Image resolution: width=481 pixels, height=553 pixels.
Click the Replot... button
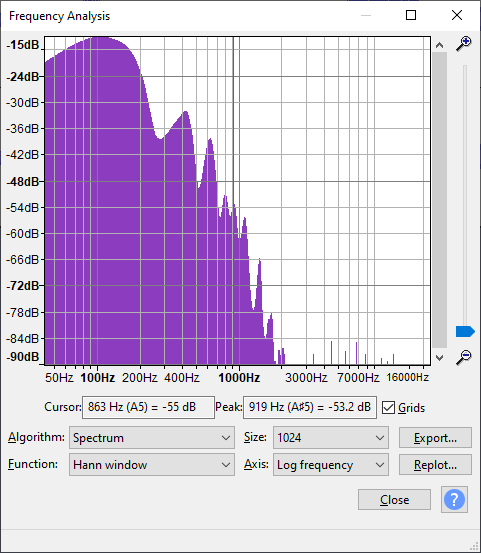(x=435, y=465)
